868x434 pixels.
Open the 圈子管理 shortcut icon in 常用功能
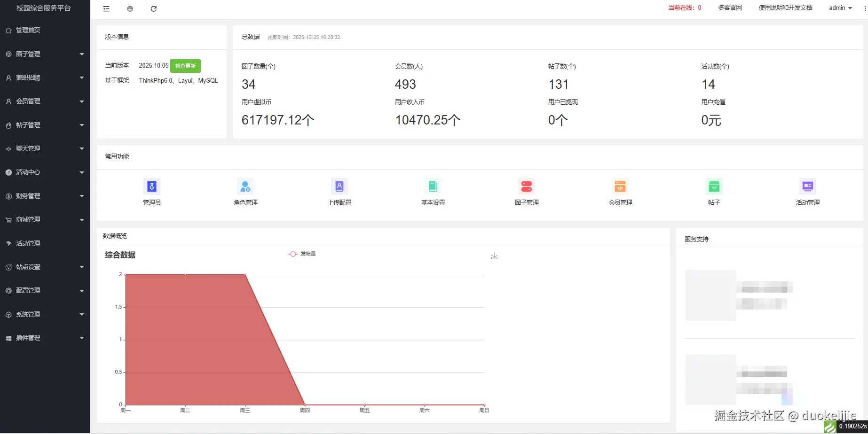[x=527, y=186]
